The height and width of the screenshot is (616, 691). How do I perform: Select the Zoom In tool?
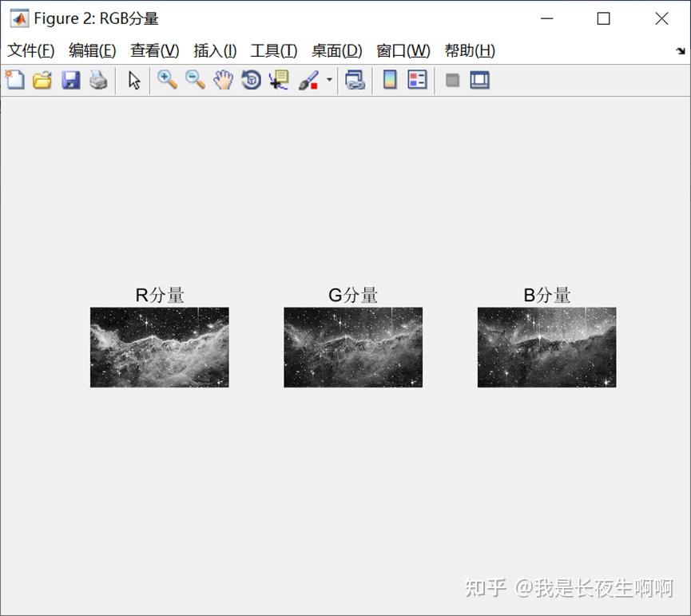[x=167, y=80]
